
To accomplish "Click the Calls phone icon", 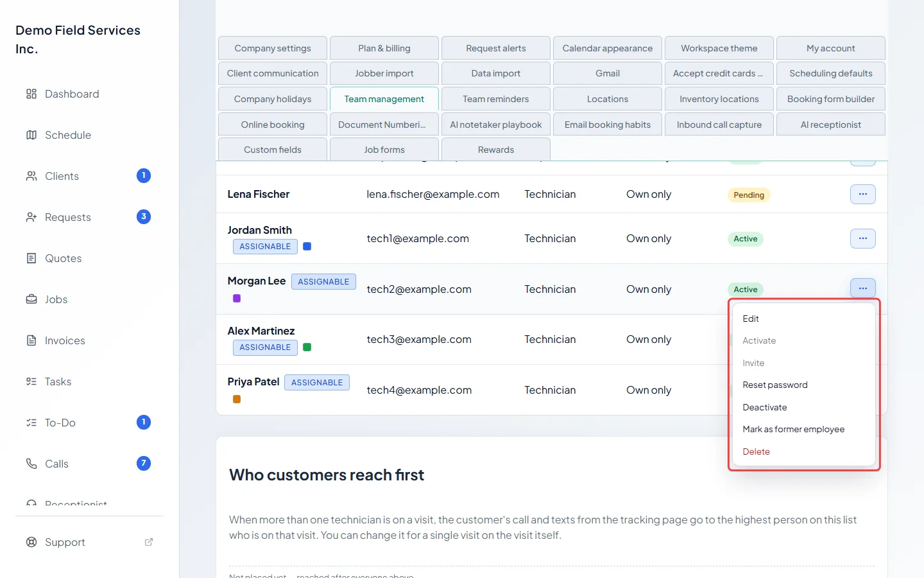I will pos(31,464).
